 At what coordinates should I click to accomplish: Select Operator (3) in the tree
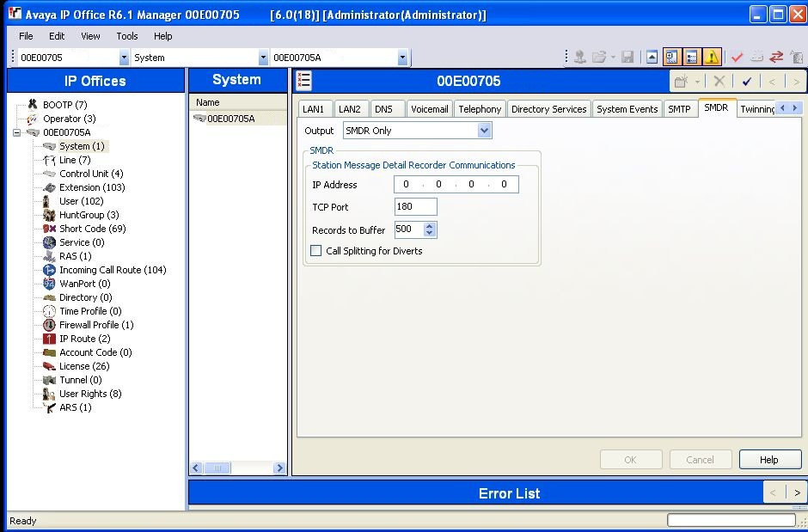coord(69,119)
